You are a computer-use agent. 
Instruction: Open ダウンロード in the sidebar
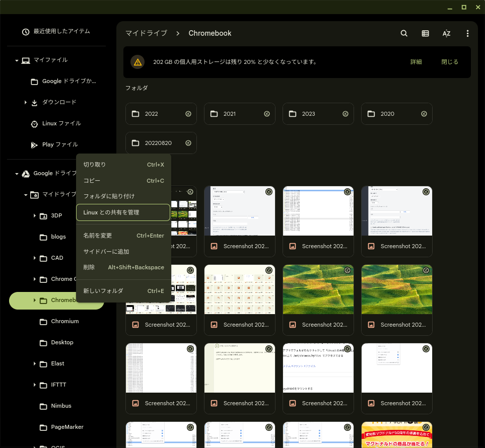pos(59,102)
